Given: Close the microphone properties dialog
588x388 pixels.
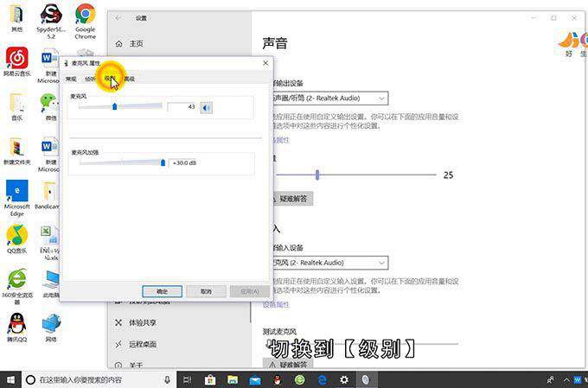Looking at the screenshot, I should [x=265, y=63].
